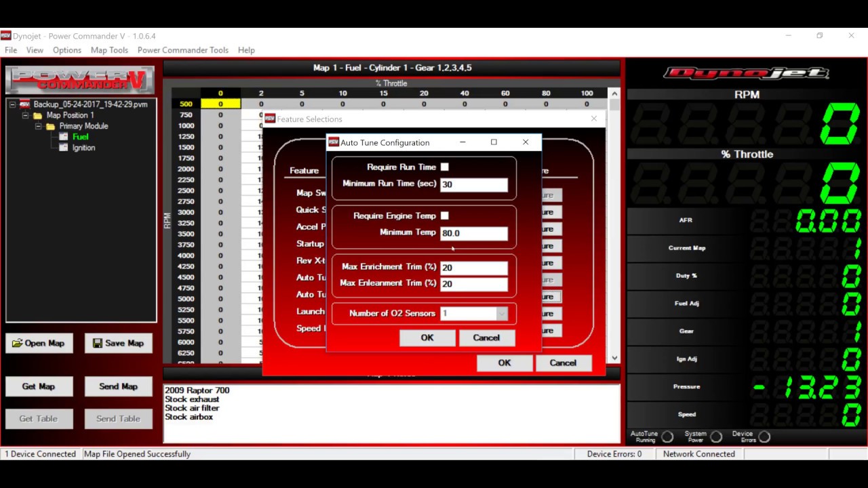Open the Help menu

246,50
